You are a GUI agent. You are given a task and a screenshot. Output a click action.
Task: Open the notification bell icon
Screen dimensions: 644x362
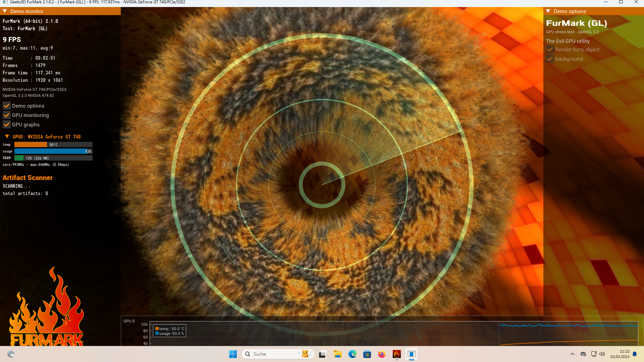pos(635,354)
